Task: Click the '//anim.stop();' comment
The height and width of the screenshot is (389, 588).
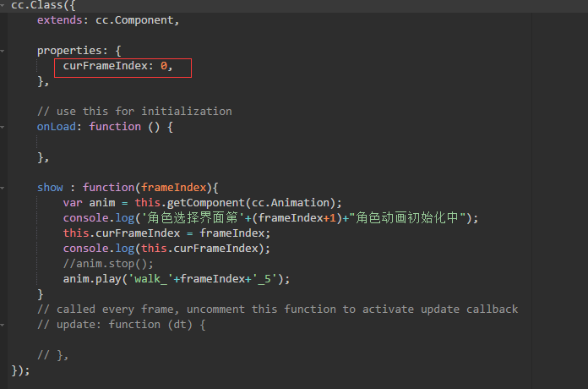Action: (x=108, y=264)
